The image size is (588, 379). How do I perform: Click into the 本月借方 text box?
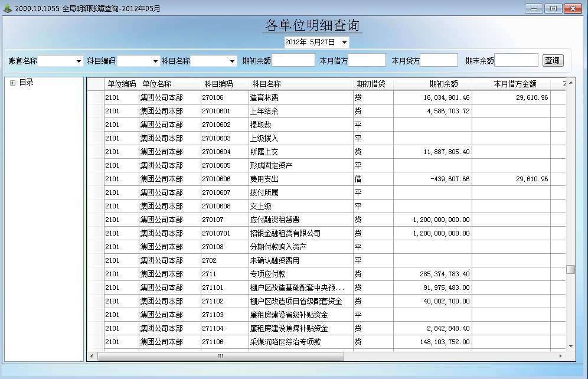(367, 60)
